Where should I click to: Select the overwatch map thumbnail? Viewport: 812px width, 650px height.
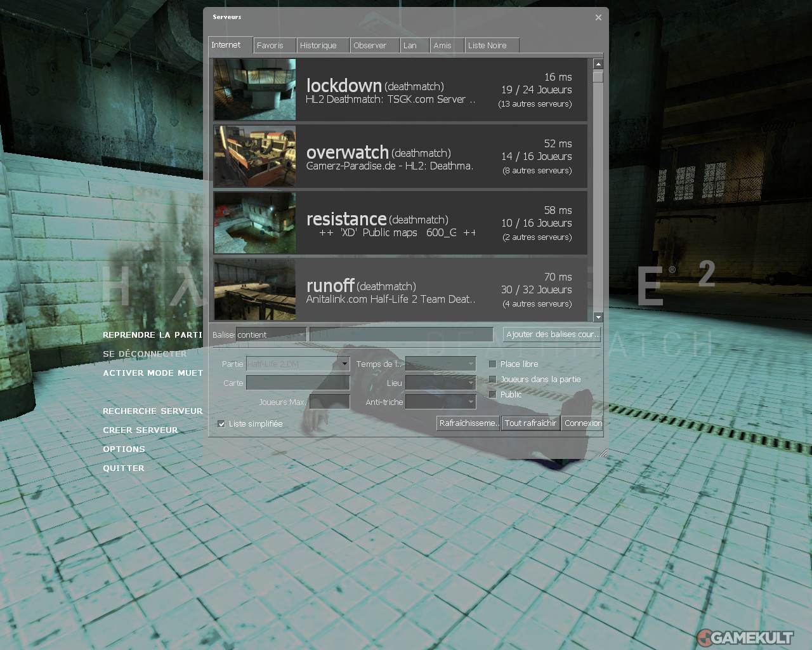[x=255, y=156]
